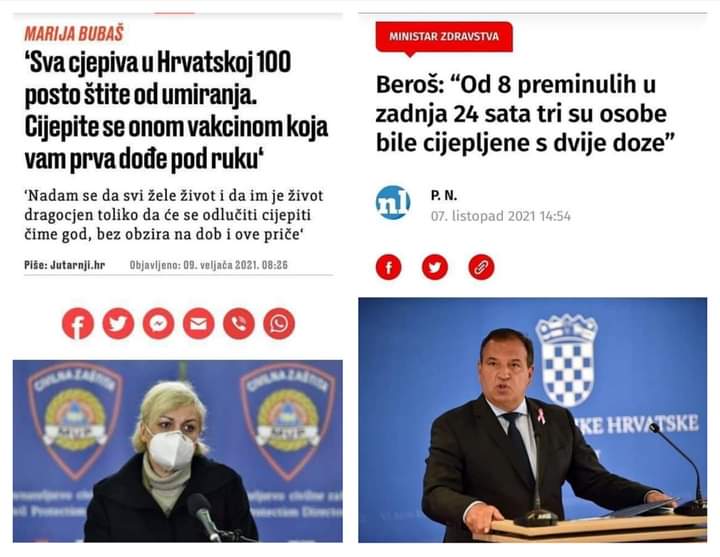Share left article by email icon
The image size is (720, 557).
click(x=199, y=324)
